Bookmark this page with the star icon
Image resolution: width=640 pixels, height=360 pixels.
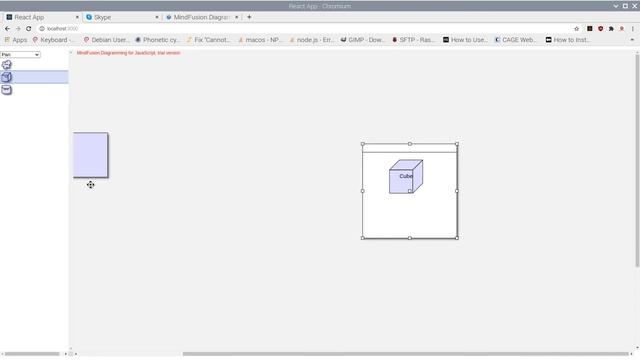pyautogui.click(x=576, y=29)
